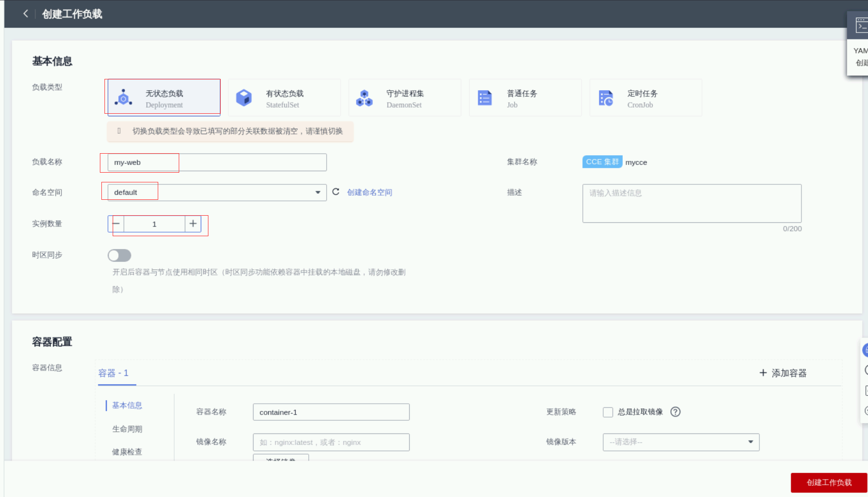Open the 健康检查 side menu item

click(127, 452)
